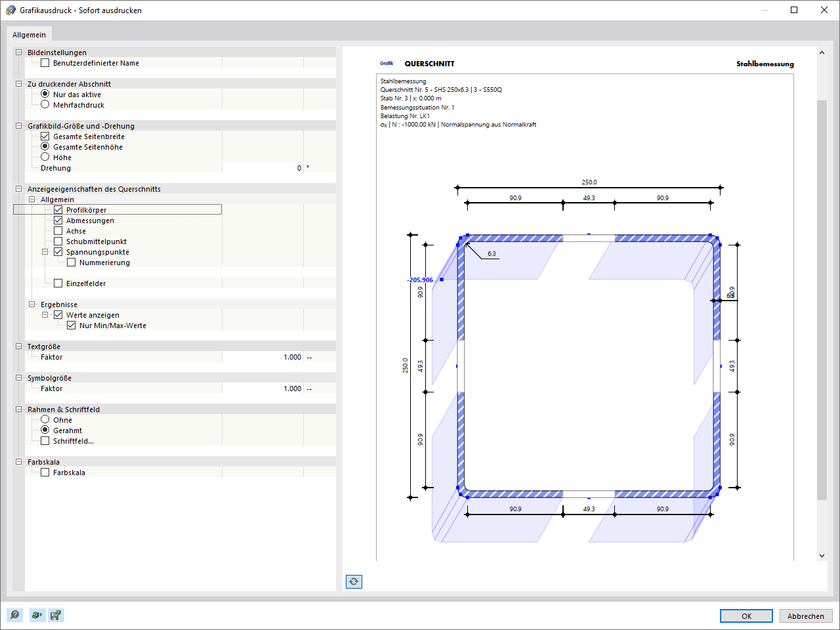
Task: Toggle the Gesamte Seitenbreite checkbox
Action: pyautogui.click(x=45, y=136)
